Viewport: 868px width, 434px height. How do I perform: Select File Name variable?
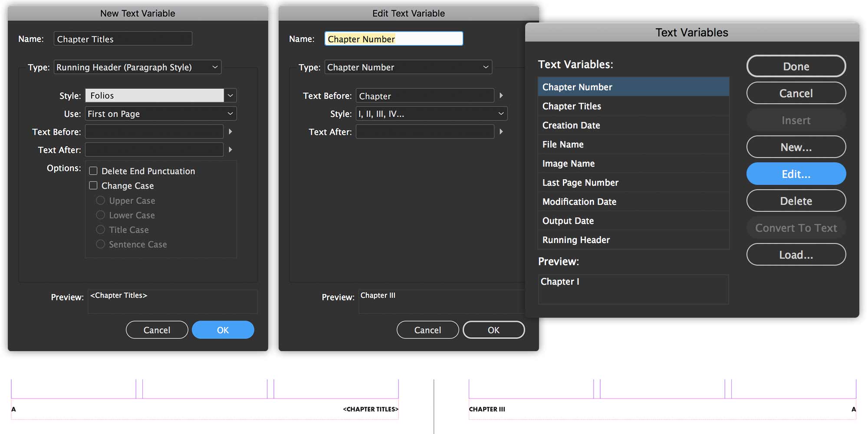point(633,144)
